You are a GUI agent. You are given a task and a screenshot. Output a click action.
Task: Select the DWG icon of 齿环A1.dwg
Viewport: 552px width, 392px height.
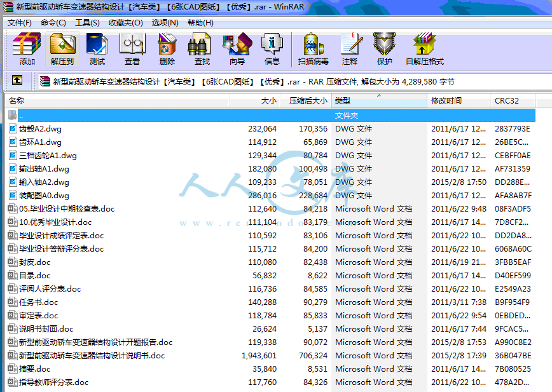click(13, 142)
